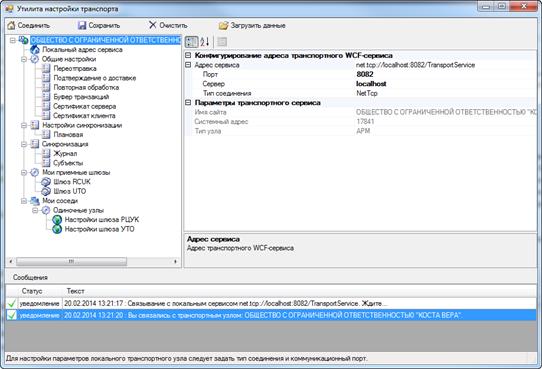The width and height of the screenshot is (542, 369).
Task: Click the Настройки шлюза РЦУК globe icon
Action: pos(57,219)
